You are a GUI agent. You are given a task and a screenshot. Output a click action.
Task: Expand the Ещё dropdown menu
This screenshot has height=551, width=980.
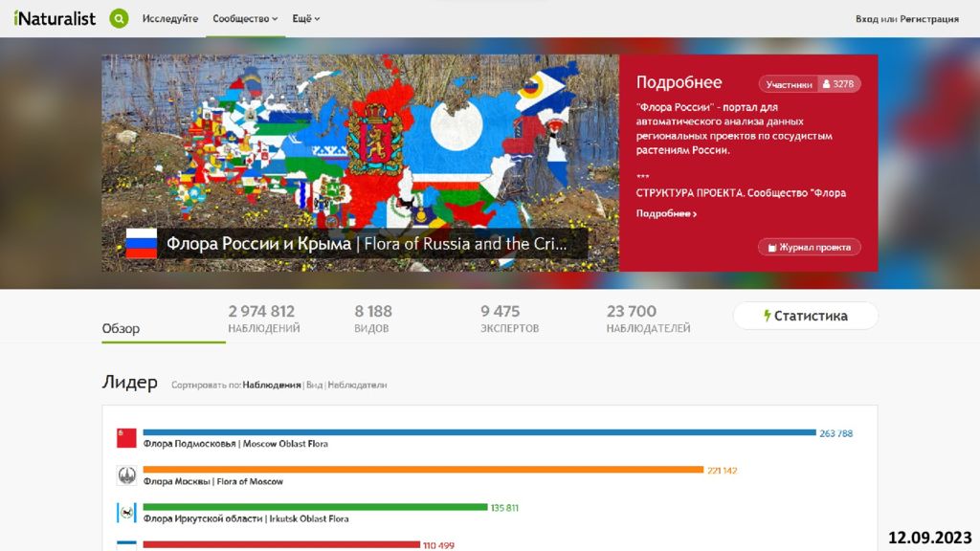305,19
